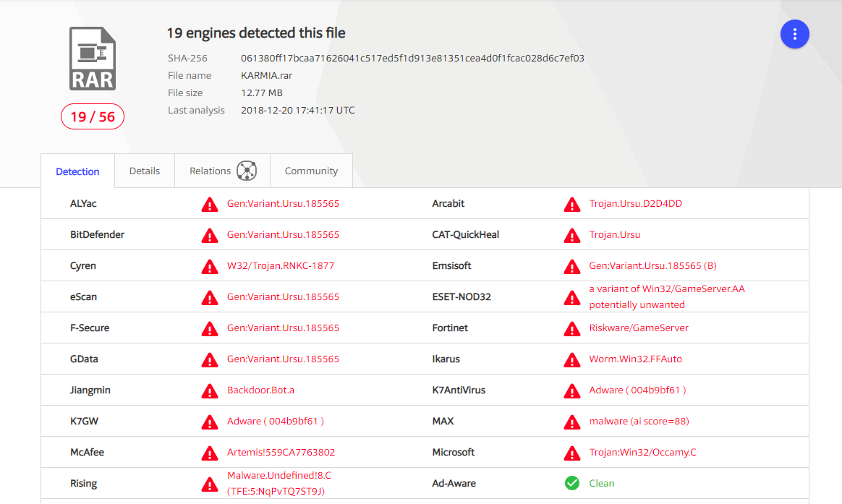Screen dimensions: 842x504
Task: Click the warning icon beside BitDefender
Action: [x=210, y=236]
